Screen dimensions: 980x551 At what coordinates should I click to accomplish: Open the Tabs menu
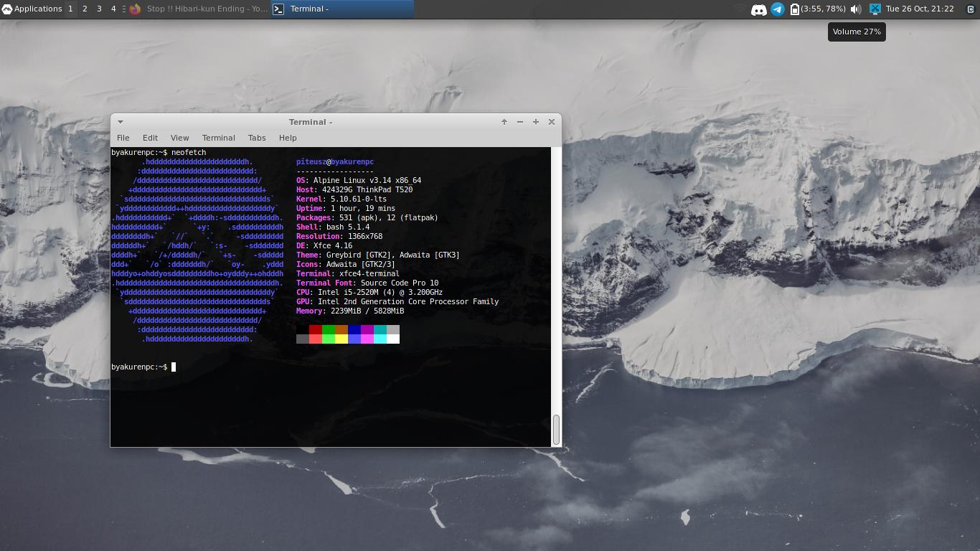[257, 138]
